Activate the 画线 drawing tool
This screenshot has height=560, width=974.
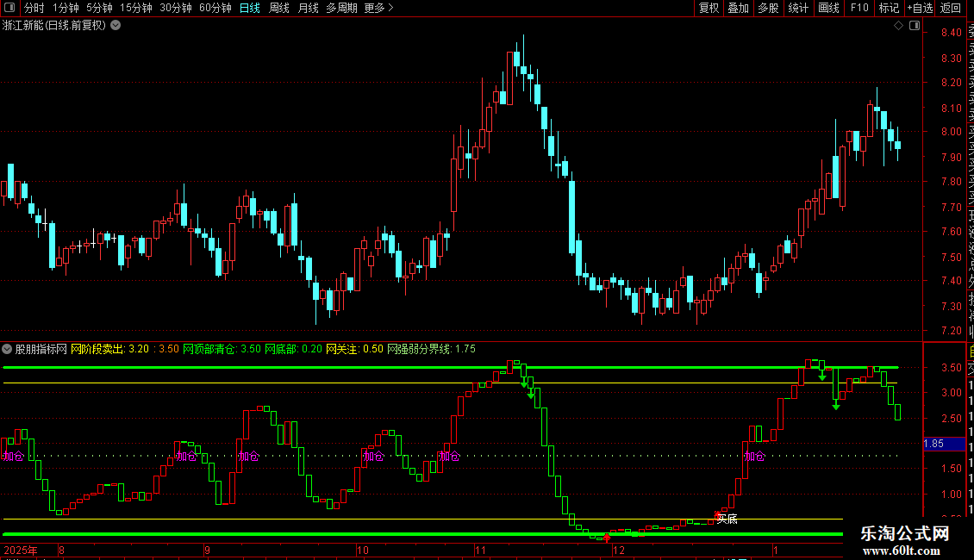pos(828,8)
